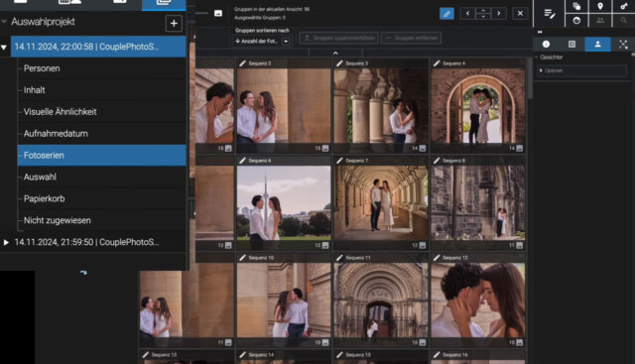635x364 pixels.
Task: Open the keyword key icon tool
Action: [624, 6]
